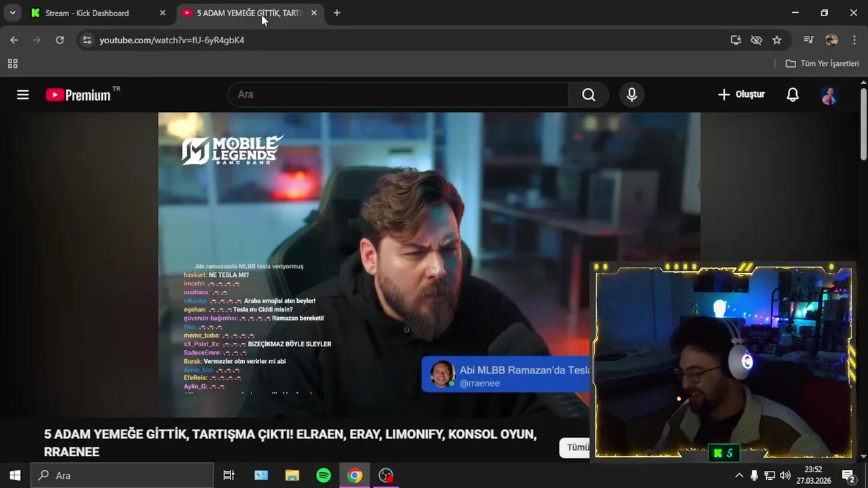Click the Windows taskbar Ara search box

pyautogui.click(x=123, y=475)
